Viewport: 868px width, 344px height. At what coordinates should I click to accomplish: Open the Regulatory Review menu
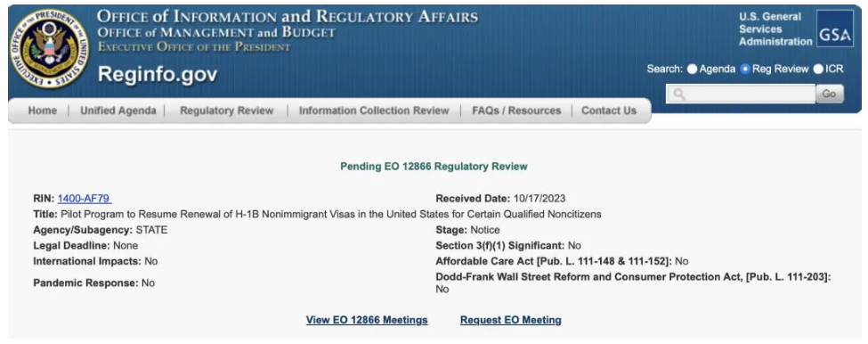[227, 111]
